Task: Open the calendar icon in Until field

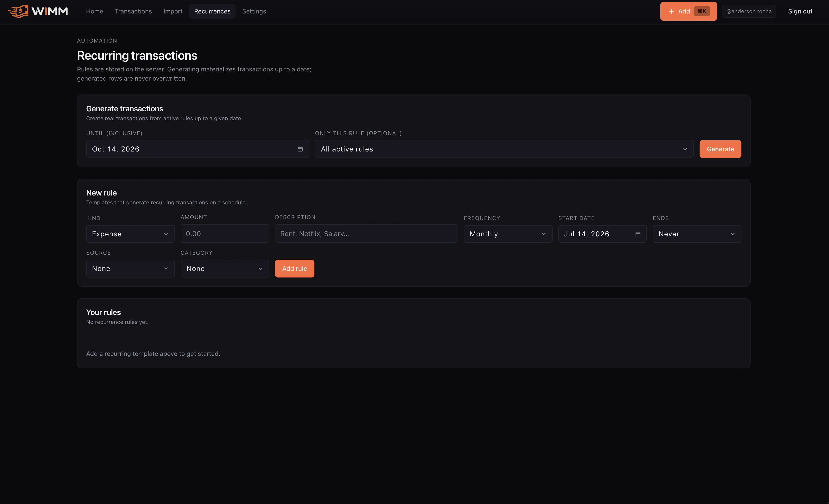Action: (x=300, y=149)
